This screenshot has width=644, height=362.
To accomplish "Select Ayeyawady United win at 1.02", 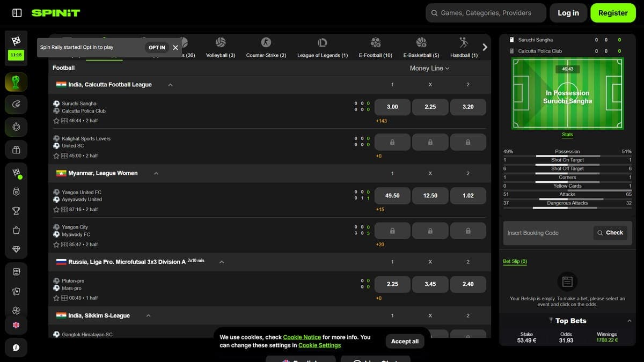I will pyautogui.click(x=468, y=196).
